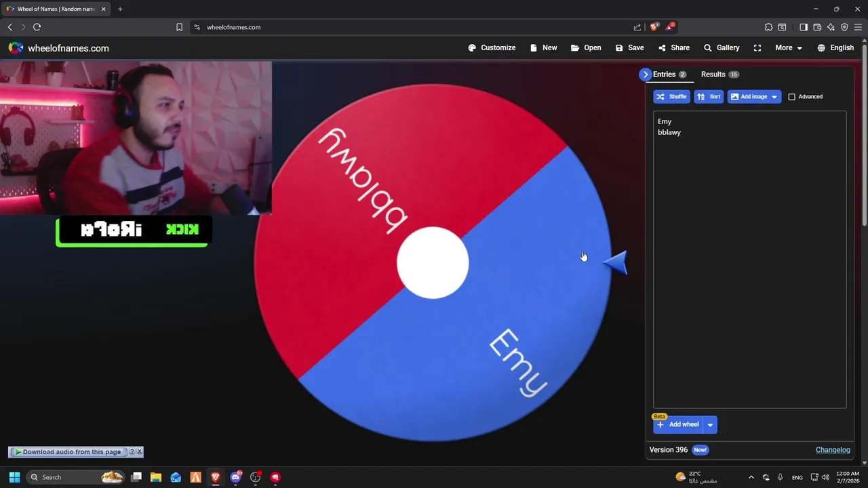Screen dimensions: 868x488
Task: Open Brave Rewards triangle icon
Action: (670, 27)
